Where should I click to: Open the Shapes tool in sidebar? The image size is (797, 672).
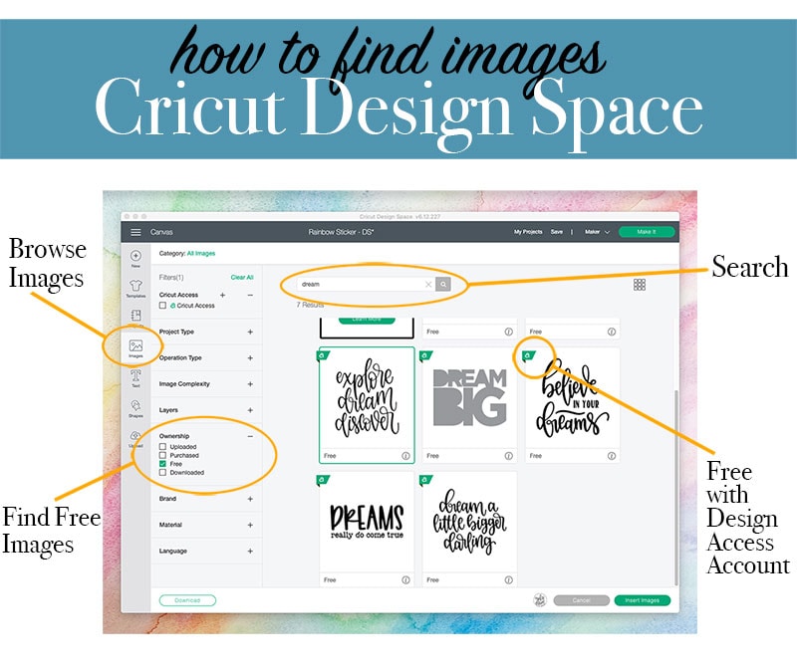tap(135, 406)
